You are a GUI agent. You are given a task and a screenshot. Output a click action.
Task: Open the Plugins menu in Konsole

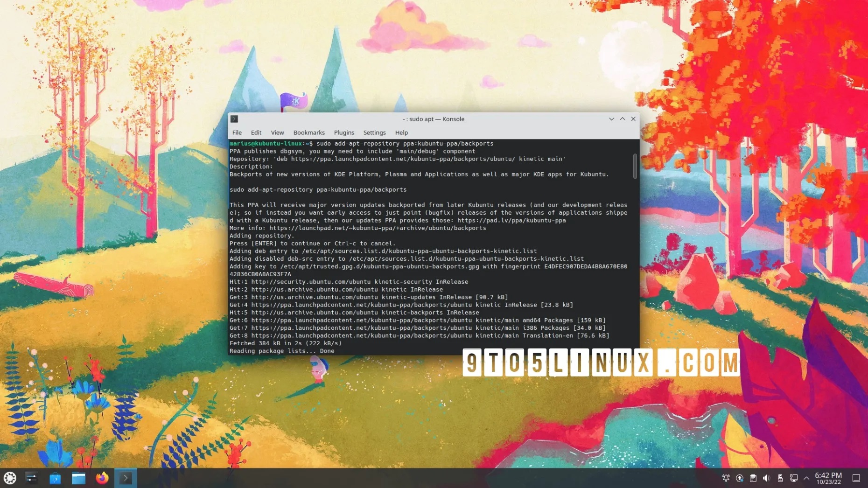coord(344,132)
